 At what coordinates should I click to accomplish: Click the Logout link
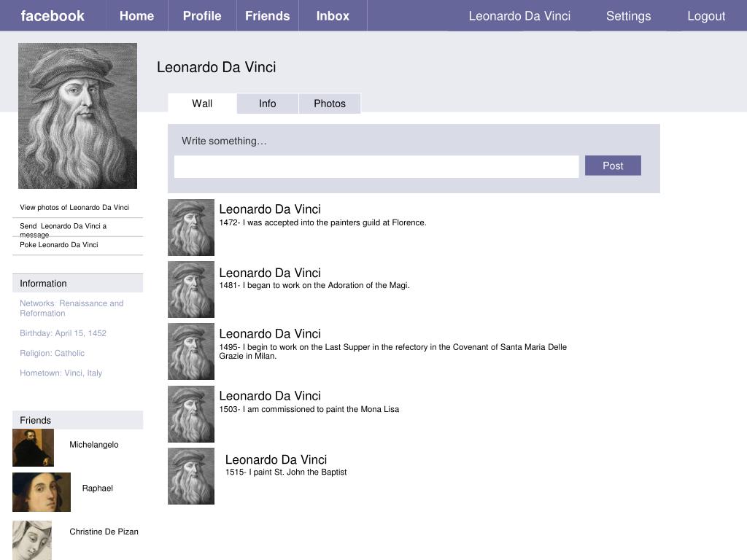click(x=706, y=16)
